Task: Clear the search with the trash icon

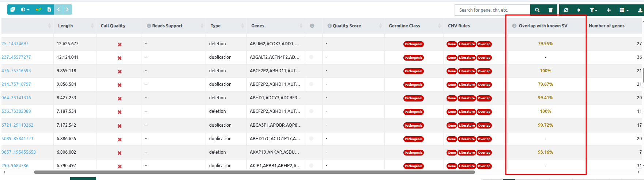Action: (x=550, y=10)
